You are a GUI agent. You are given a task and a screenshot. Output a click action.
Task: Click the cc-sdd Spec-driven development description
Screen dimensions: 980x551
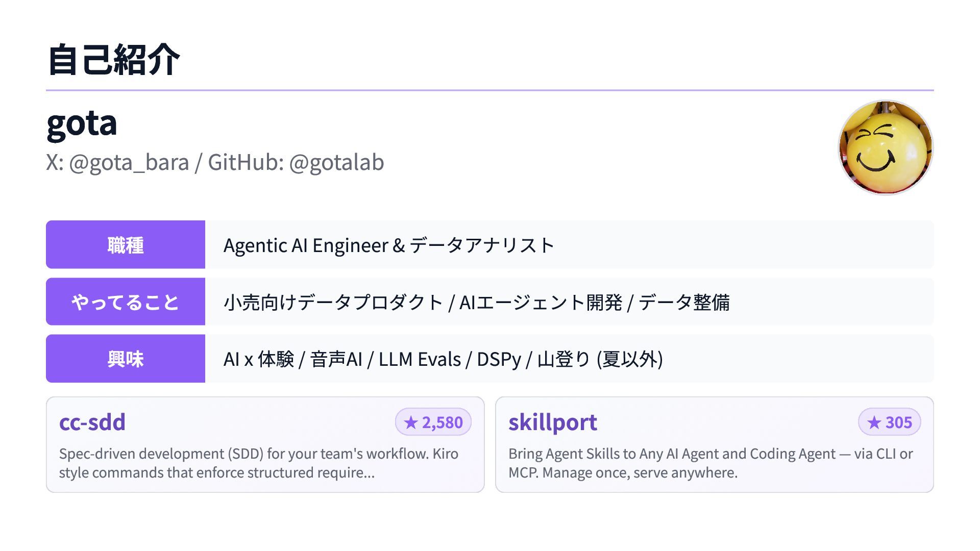(258, 463)
